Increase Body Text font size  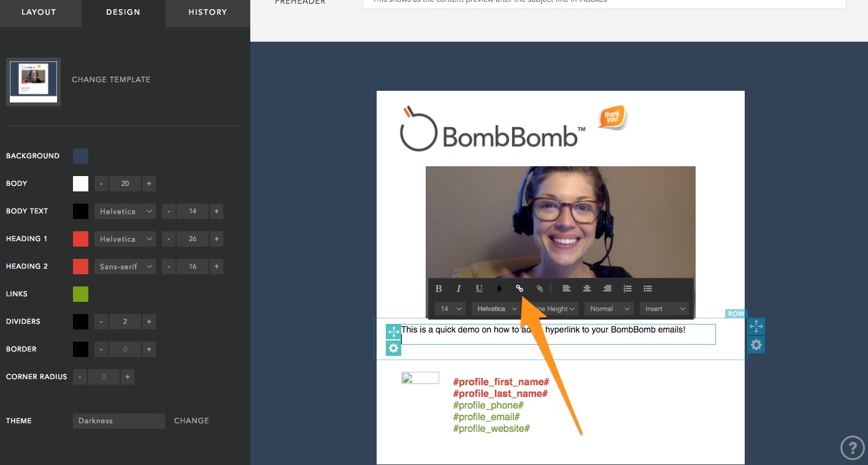coord(217,211)
